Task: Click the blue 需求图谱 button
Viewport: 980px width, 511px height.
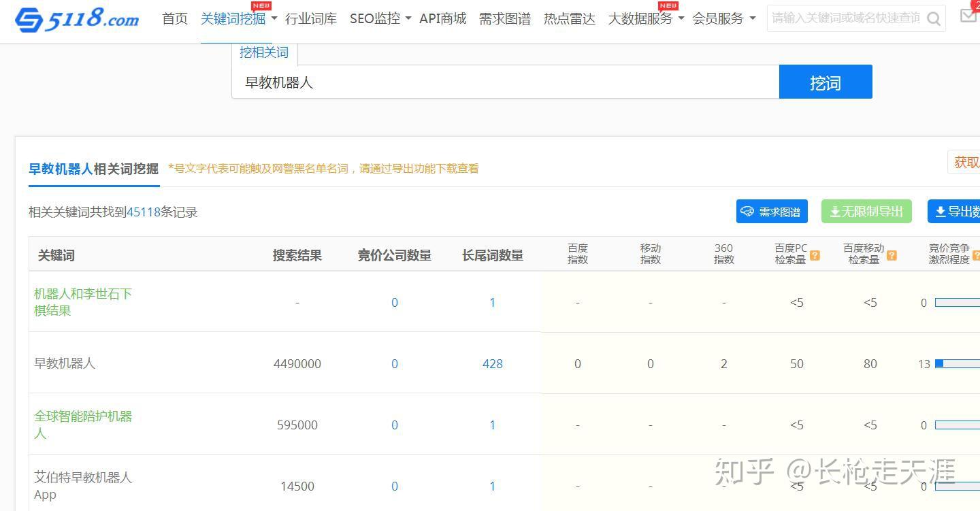Action: point(772,212)
